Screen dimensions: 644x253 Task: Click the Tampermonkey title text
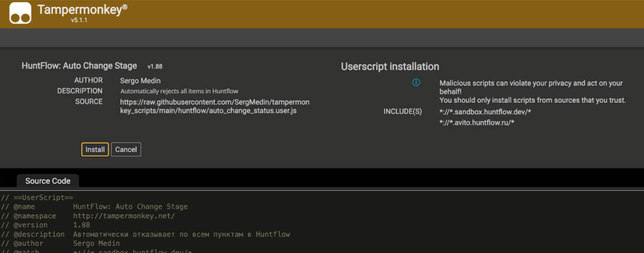coord(82,10)
